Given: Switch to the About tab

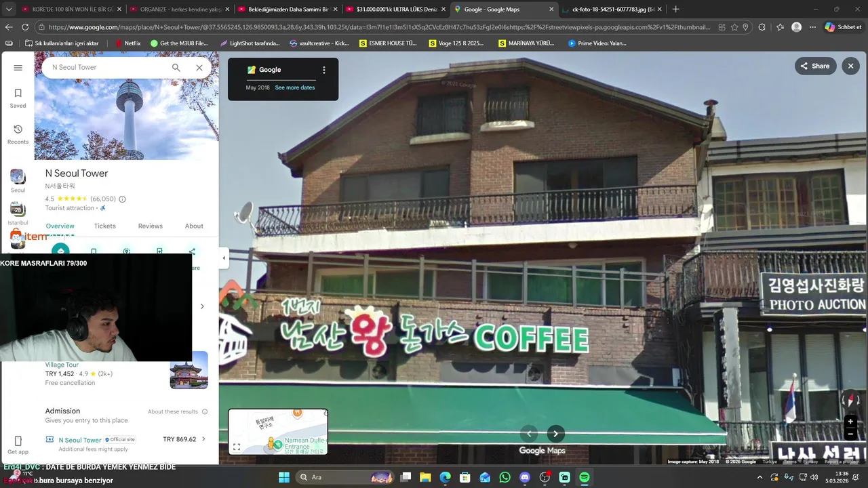Looking at the screenshot, I should click(194, 226).
